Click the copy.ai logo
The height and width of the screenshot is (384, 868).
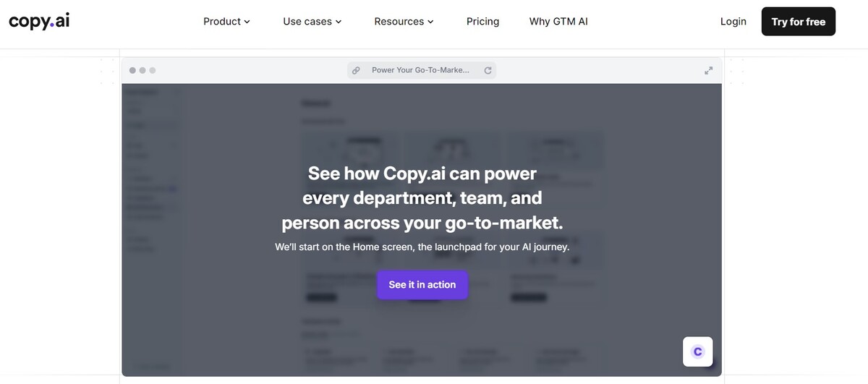(x=39, y=22)
